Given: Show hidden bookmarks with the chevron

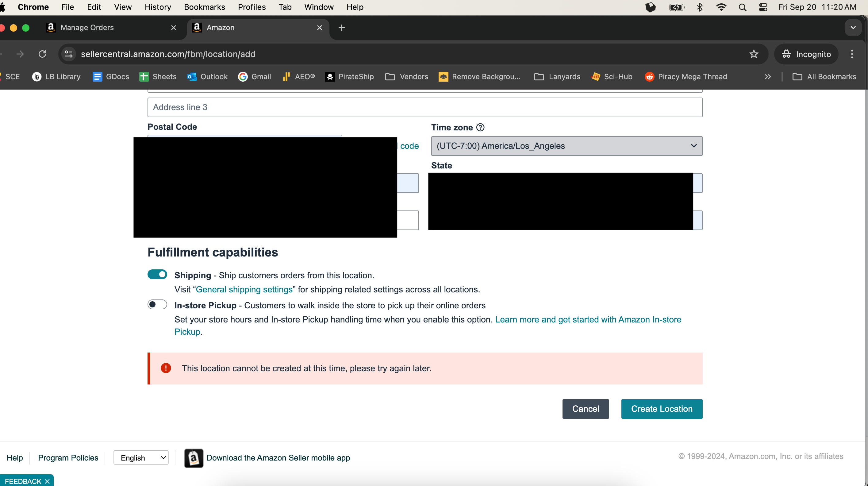Looking at the screenshot, I should (768, 76).
